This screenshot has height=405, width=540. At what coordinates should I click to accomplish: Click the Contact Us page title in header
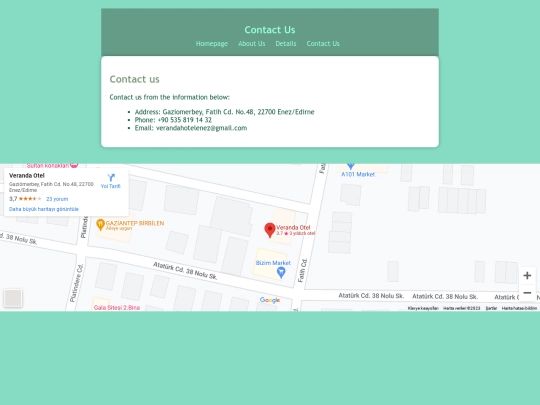[x=270, y=30]
